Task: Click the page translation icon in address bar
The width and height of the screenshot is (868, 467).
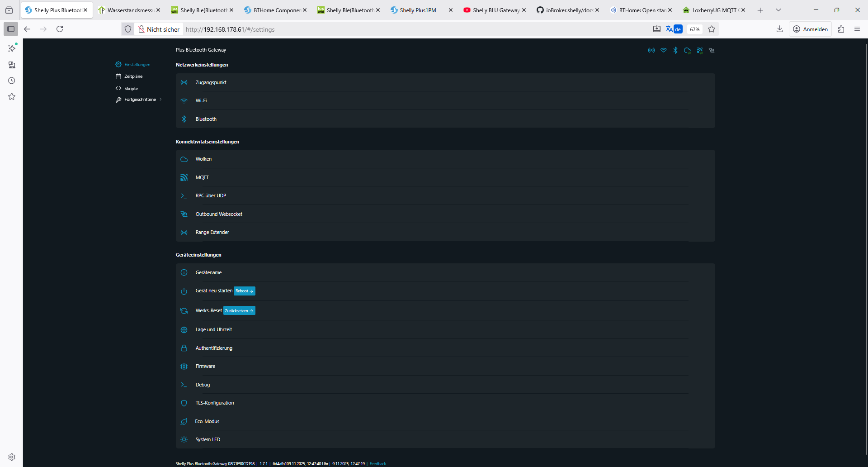Action: pos(674,29)
